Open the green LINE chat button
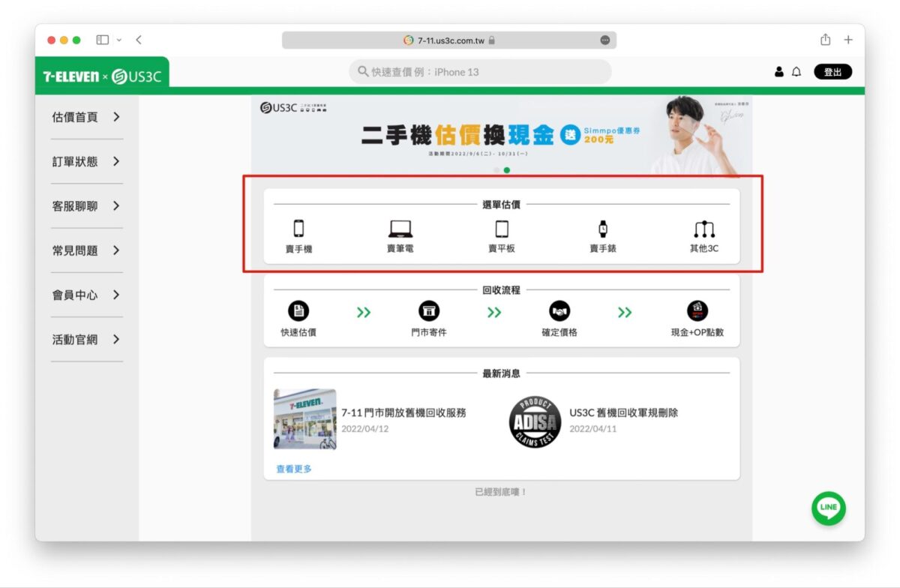The height and width of the screenshot is (588, 900). point(829,508)
